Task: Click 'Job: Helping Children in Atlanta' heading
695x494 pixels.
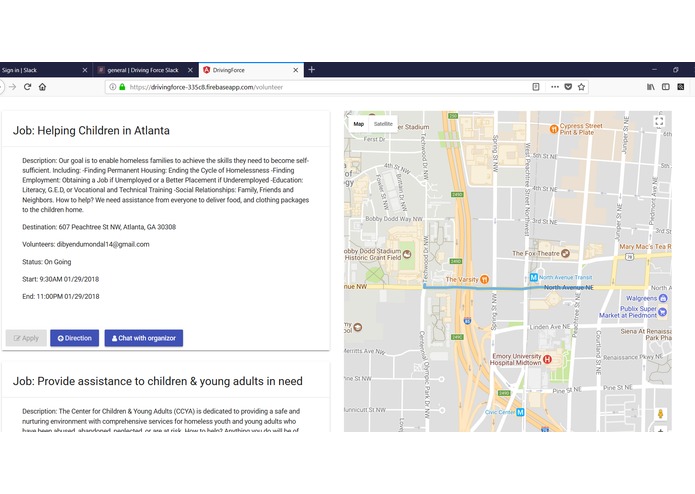Action: coord(91,131)
